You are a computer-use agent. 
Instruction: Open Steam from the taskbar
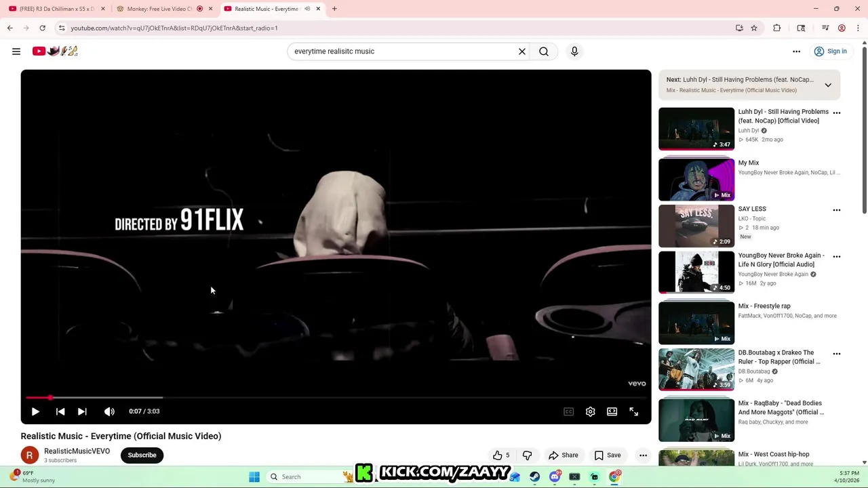tap(534, 476)
